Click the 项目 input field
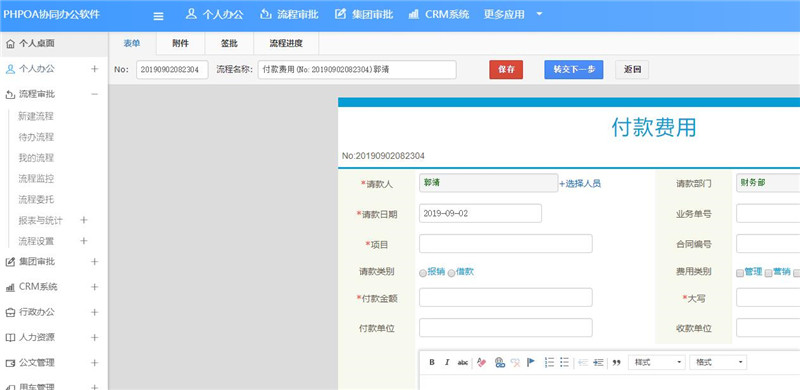800x390 pixels. [x=506, y=243]
